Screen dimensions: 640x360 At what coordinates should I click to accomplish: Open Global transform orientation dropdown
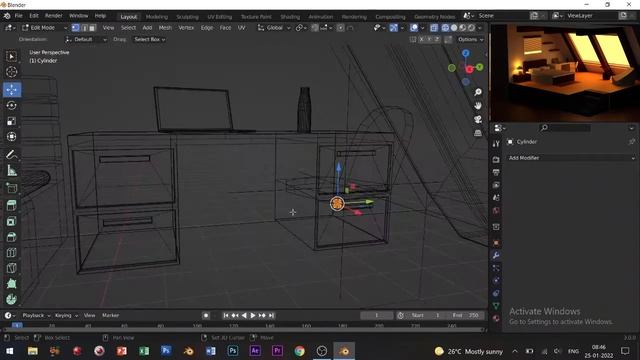tap(273, 28)
